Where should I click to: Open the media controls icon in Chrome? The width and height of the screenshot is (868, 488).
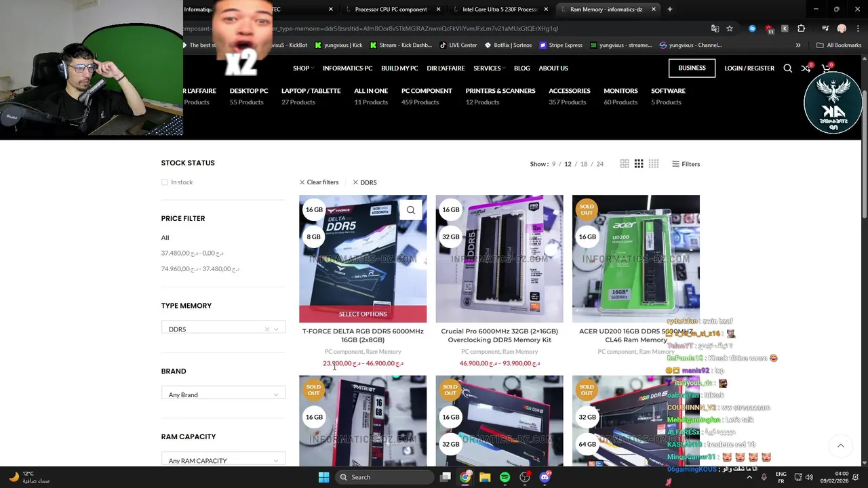coord(825,28)
